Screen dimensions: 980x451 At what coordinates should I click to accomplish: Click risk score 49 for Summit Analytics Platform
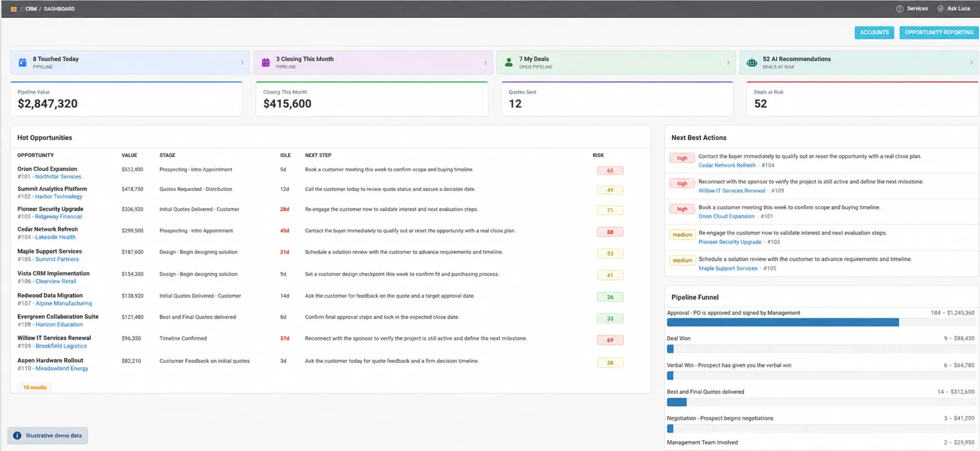pyautogui.click(x=610, y=190)
